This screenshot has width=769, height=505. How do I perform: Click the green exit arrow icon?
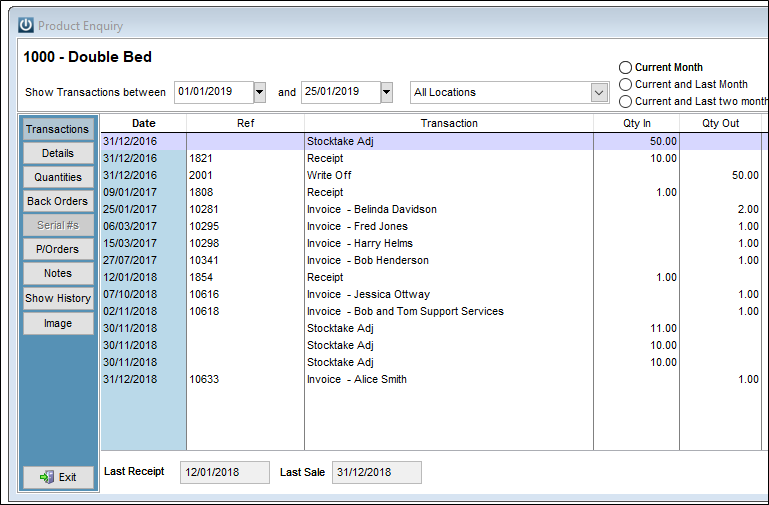pos(47,477)
